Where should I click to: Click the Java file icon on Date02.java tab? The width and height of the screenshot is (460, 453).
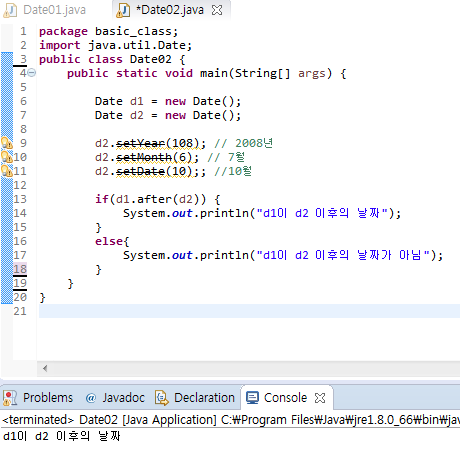[x=123, y=10]
